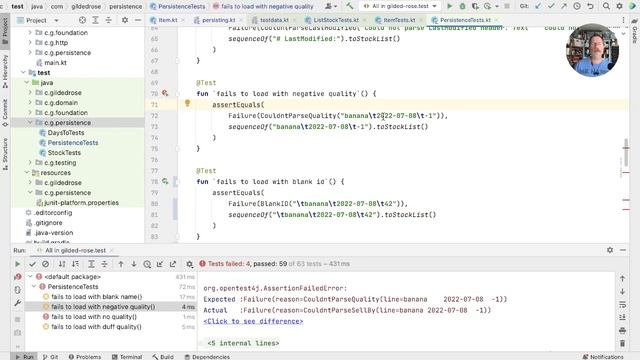
Task: Open Notifications panel
Action: (x=603, y=357)
